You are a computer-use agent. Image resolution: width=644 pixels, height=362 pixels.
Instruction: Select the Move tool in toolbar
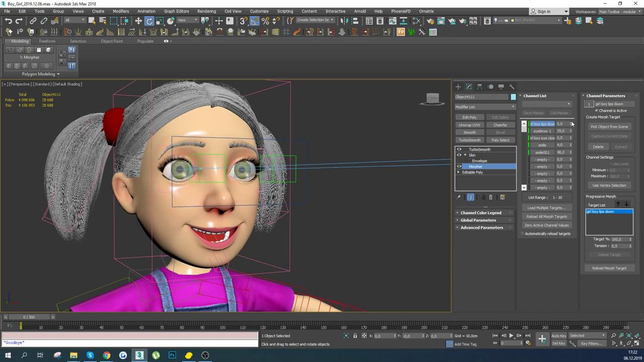(x=138, y=21)
